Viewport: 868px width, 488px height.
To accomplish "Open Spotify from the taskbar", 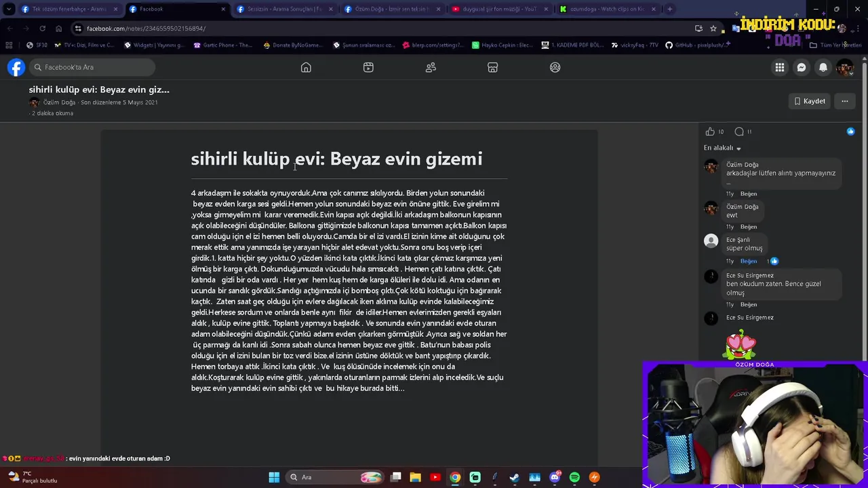I will click(x=574, y=477).
